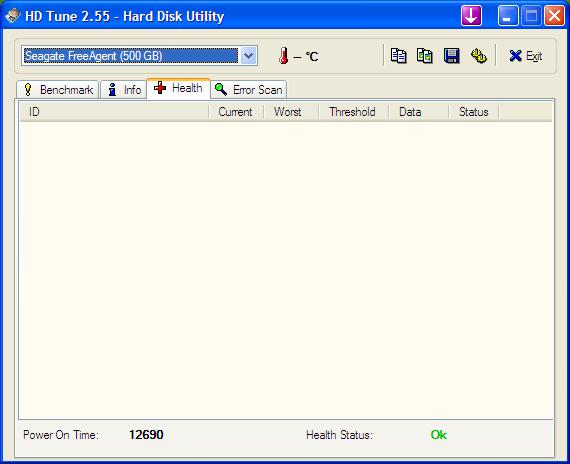570x464 pixels.
Task: Switch to the Info tab
Action: coord(124,90)
